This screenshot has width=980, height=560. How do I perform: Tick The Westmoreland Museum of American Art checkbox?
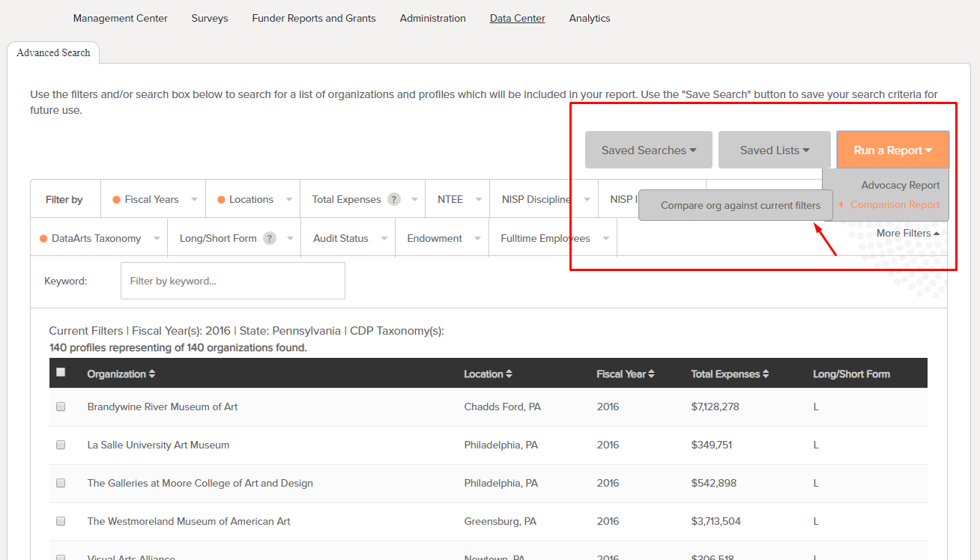61,521
